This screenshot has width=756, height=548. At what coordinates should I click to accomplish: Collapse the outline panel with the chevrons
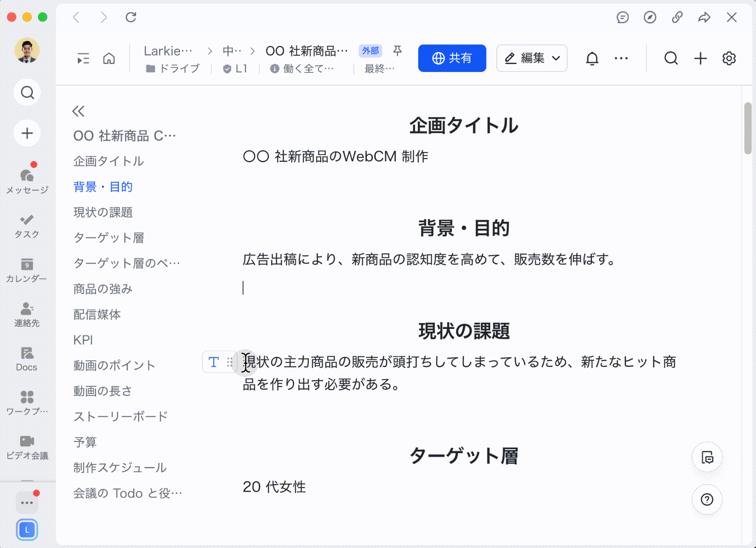[78, 111]
